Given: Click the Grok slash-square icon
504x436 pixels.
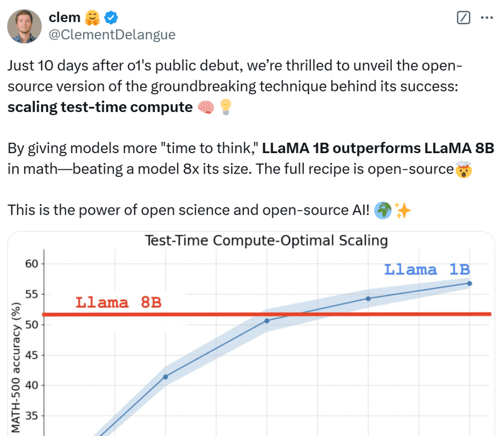Looking at the screenshot, I should point(463,18).
